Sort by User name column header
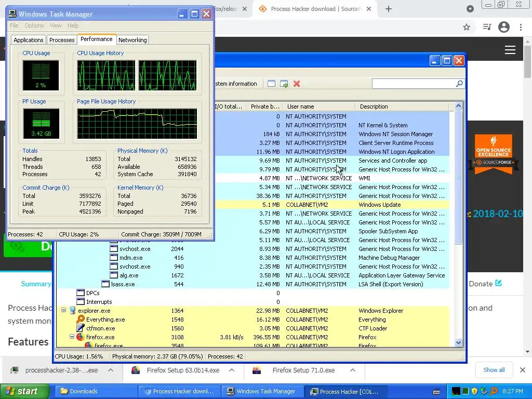The width and height of the screenshot is (532, 399). (319, 107)
